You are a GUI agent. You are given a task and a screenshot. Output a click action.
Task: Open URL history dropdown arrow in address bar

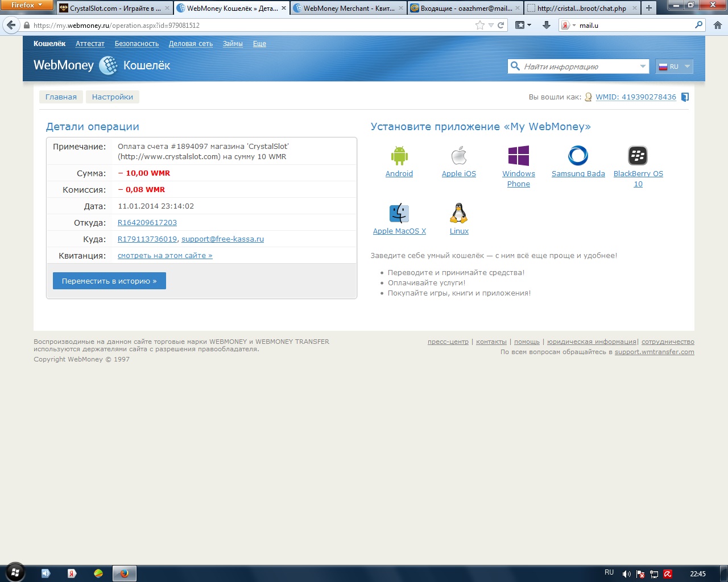point(491,25)
